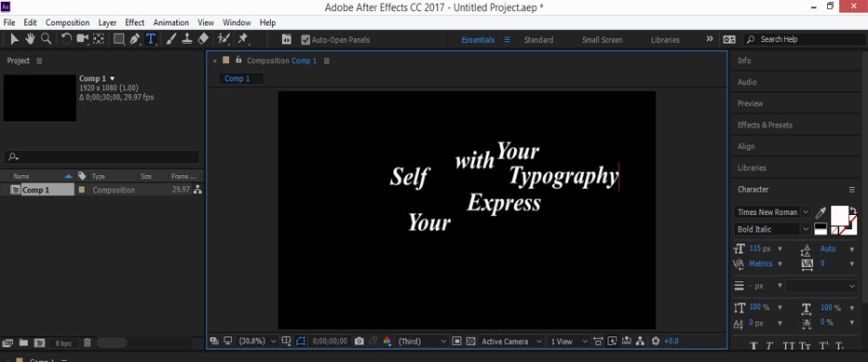Click the font color eyedropper icon
The image size is (868, 362).
pos(821,213)
